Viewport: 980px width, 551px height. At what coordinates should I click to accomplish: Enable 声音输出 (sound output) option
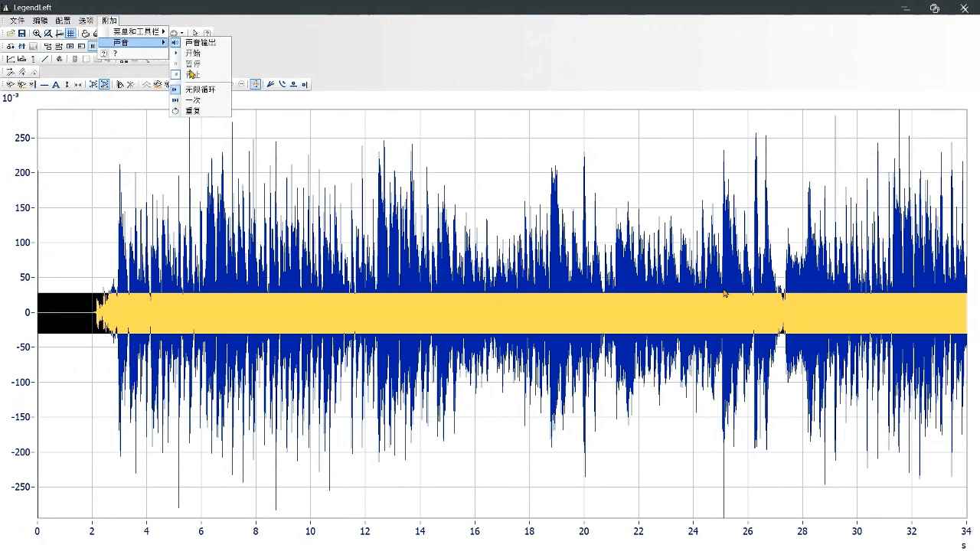[x=201, y=43]
